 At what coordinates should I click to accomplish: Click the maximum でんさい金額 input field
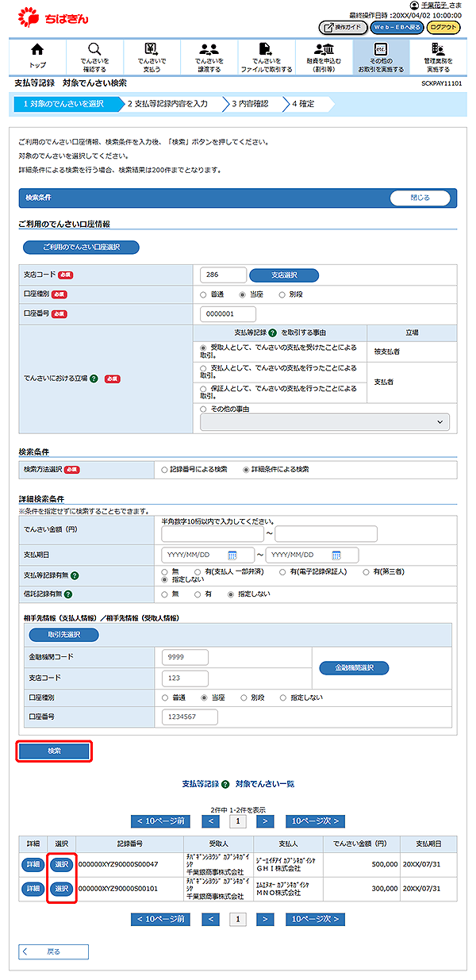[x=325, y=534]
